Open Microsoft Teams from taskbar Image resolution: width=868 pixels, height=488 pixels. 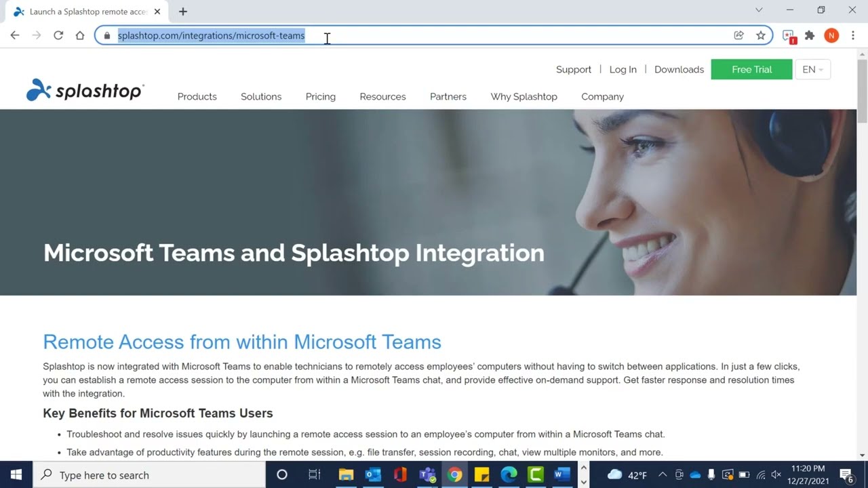(x=427, y=474)
